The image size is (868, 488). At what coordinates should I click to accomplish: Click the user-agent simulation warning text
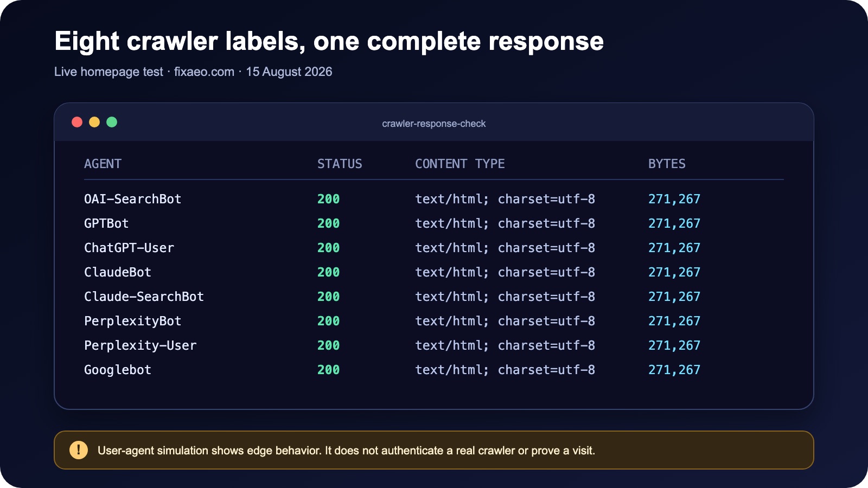pos(346,451)
